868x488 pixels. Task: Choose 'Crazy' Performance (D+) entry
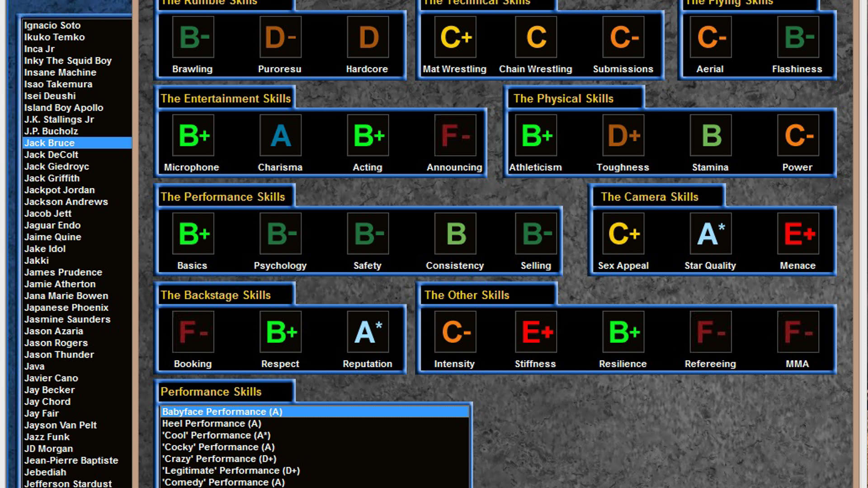[315, 459]
